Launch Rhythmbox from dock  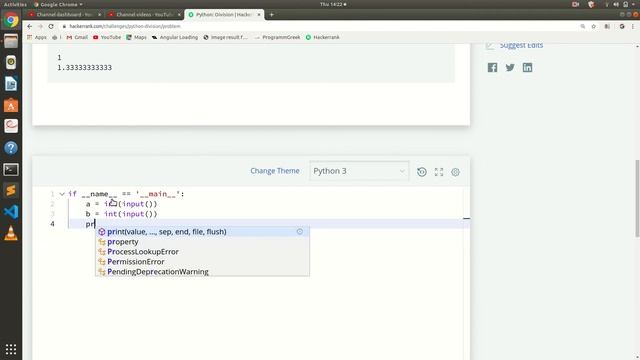11,62
